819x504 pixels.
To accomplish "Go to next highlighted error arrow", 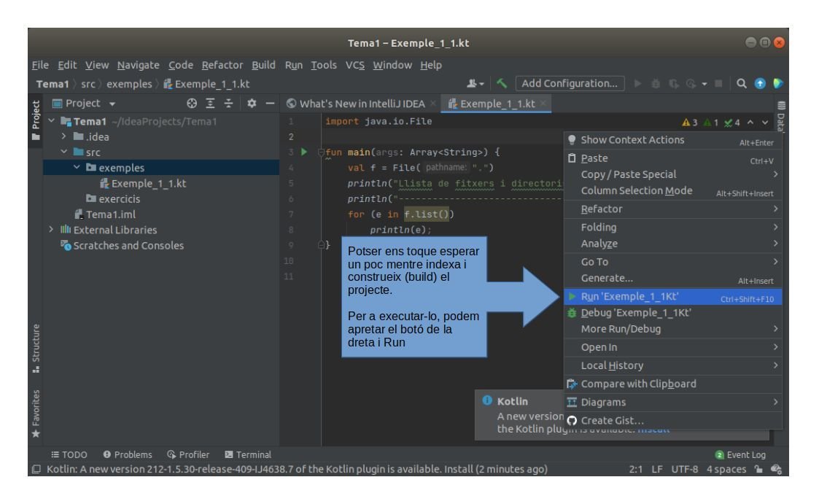I will coord(765,123).
